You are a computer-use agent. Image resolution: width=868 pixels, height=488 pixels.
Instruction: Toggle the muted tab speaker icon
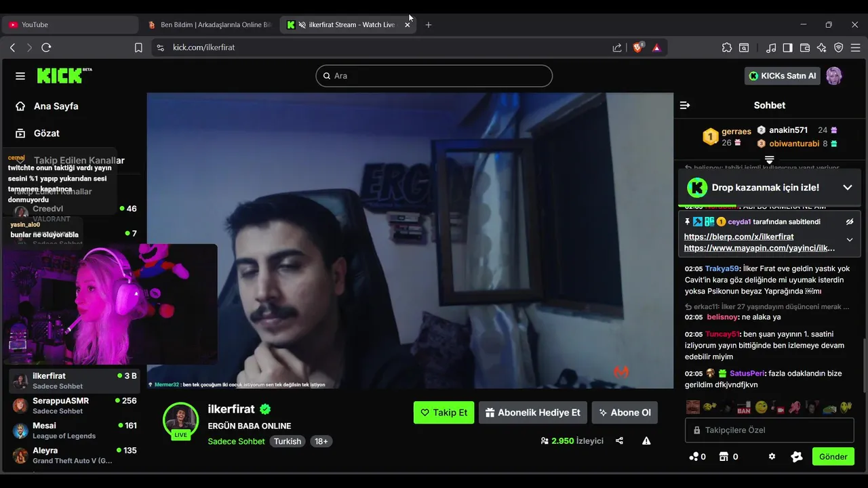[x=302, y=24]
